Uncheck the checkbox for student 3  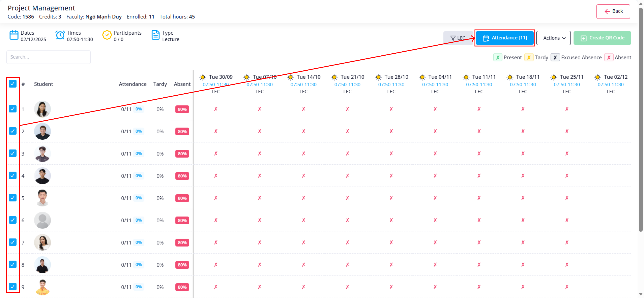(x=13, y=153)
